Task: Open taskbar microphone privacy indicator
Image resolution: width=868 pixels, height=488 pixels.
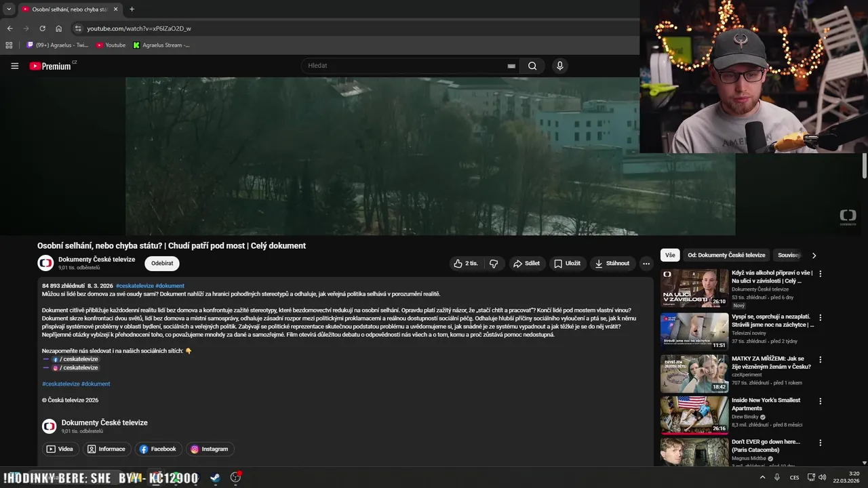Action: click(778, 477)
